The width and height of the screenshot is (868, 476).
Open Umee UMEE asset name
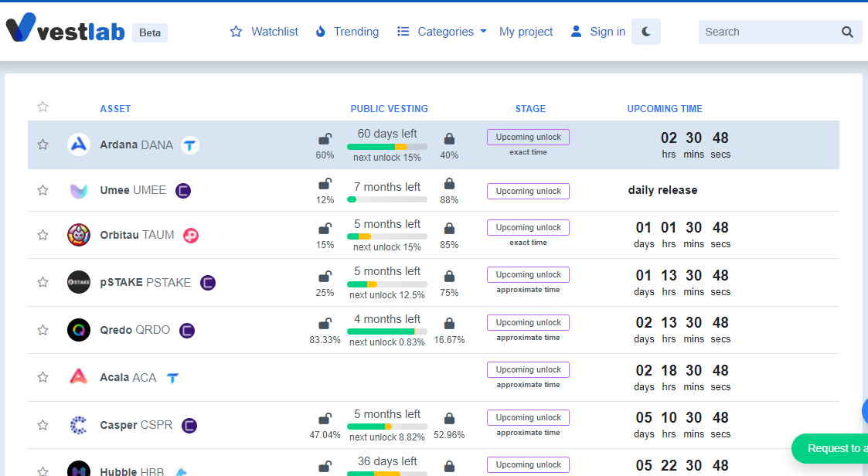click(x=133, y=190)
